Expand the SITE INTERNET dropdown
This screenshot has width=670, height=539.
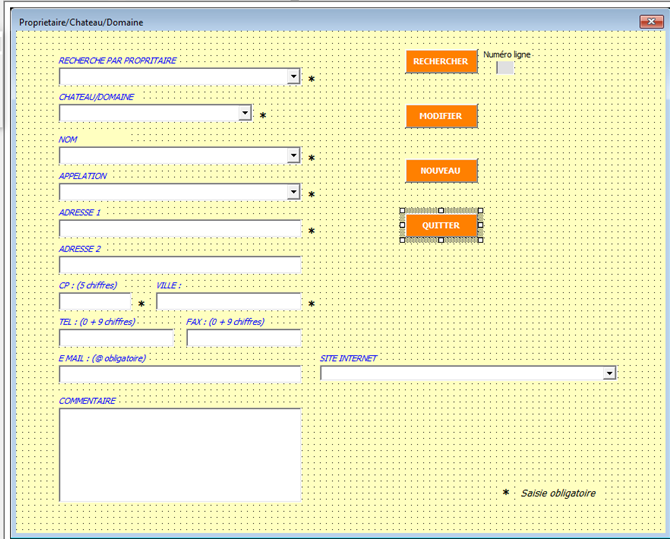pyautogui.click(x=609, y=373)
